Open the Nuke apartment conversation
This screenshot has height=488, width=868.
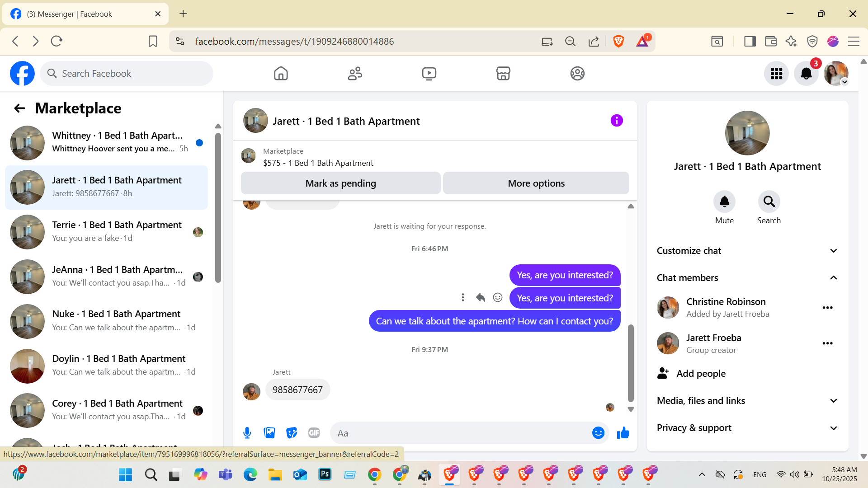107,321
